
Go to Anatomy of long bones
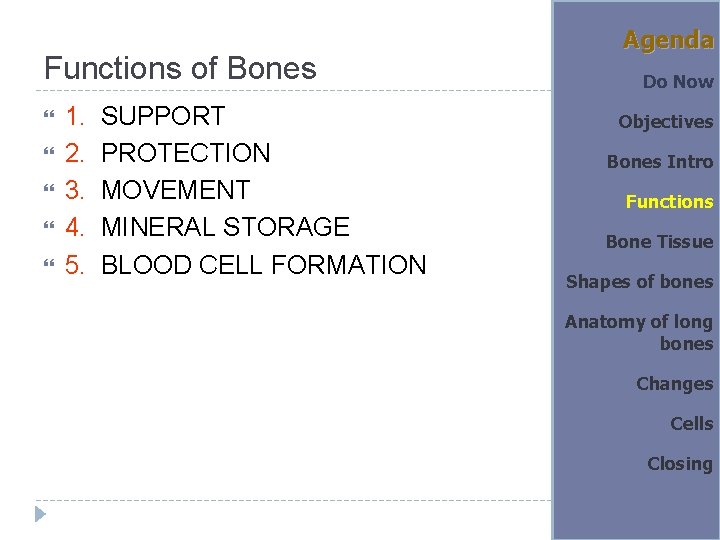coord(639,332)
